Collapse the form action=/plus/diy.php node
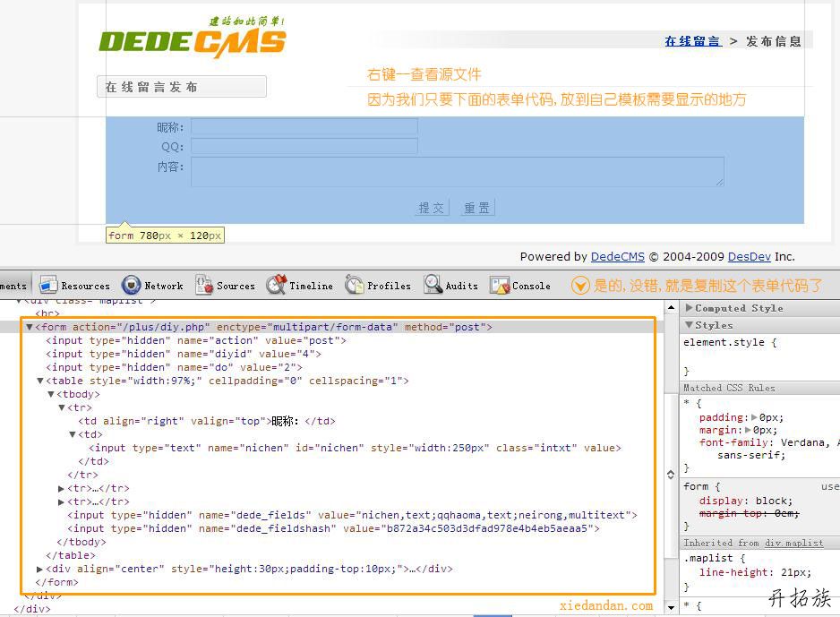Viewport: 840px width, 617px height. pyautogui.click(x=30, y=327)
